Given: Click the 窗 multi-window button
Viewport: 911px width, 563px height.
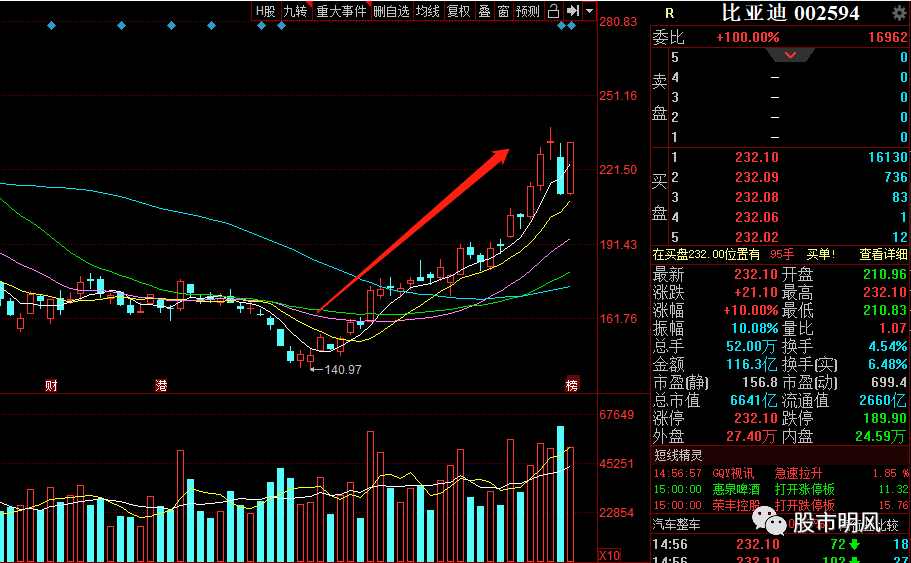Looking at the screenshot, I should (x=503, y=11).
